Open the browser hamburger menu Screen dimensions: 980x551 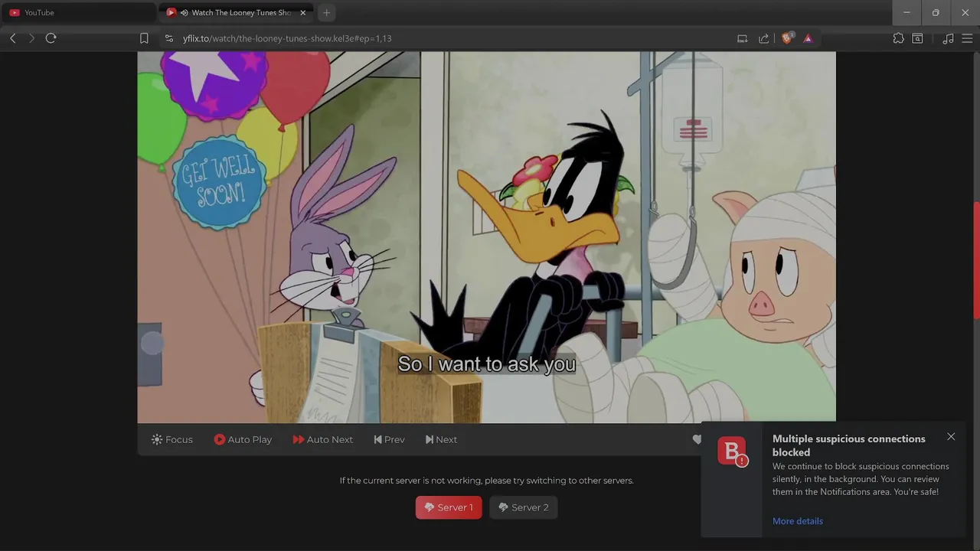(966, 38)
